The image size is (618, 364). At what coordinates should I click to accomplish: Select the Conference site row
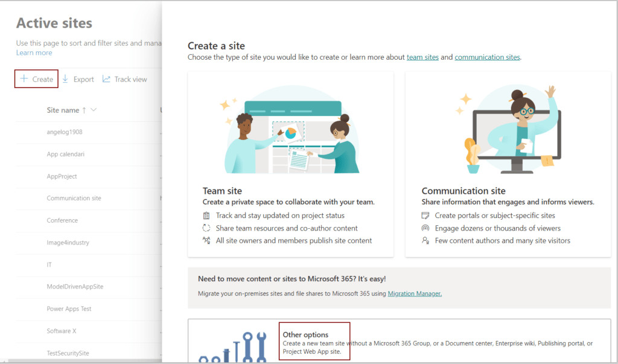62,220
